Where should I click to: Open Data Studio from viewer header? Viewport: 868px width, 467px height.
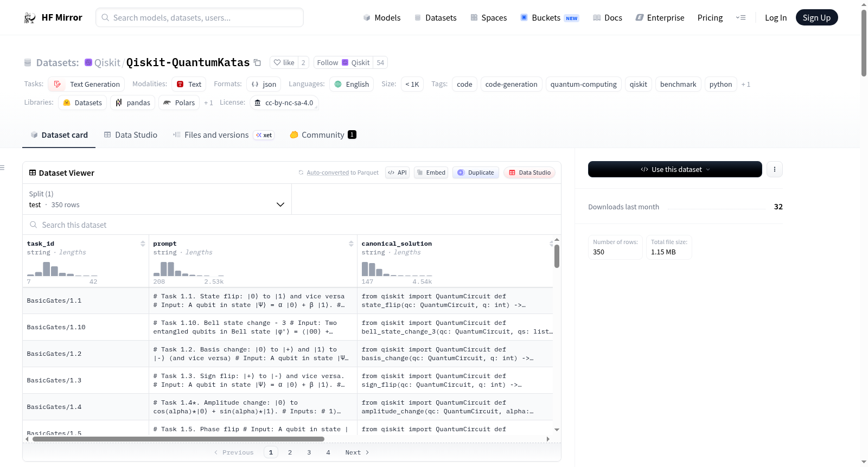(529, 172)
